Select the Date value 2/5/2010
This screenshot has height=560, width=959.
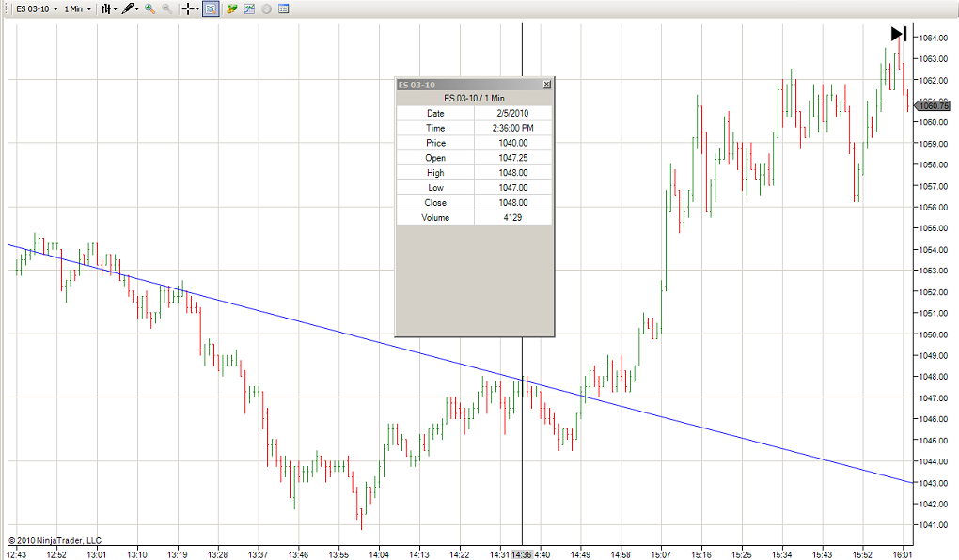coord(512,113)
